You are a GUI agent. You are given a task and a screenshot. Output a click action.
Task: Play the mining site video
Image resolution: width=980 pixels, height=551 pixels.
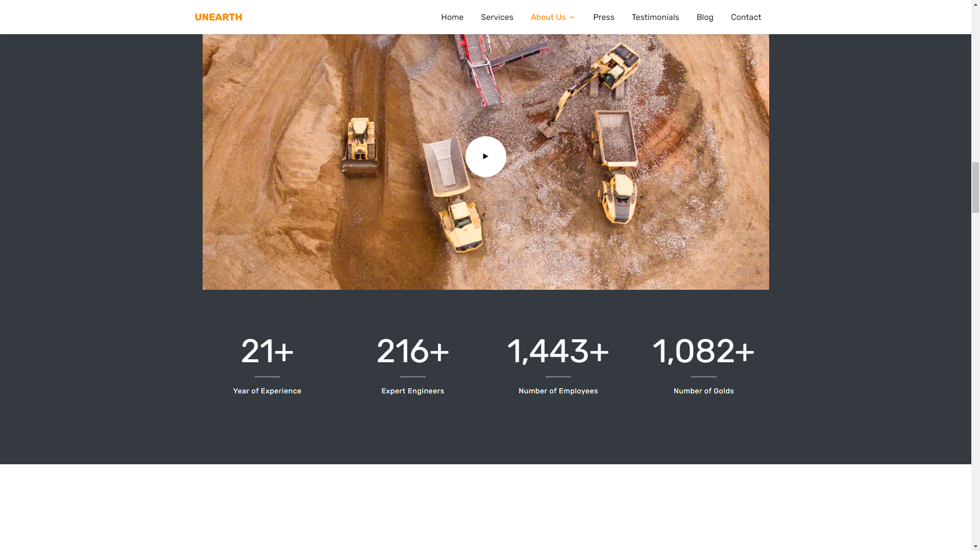pyautogui.click(x=485, y=157)
